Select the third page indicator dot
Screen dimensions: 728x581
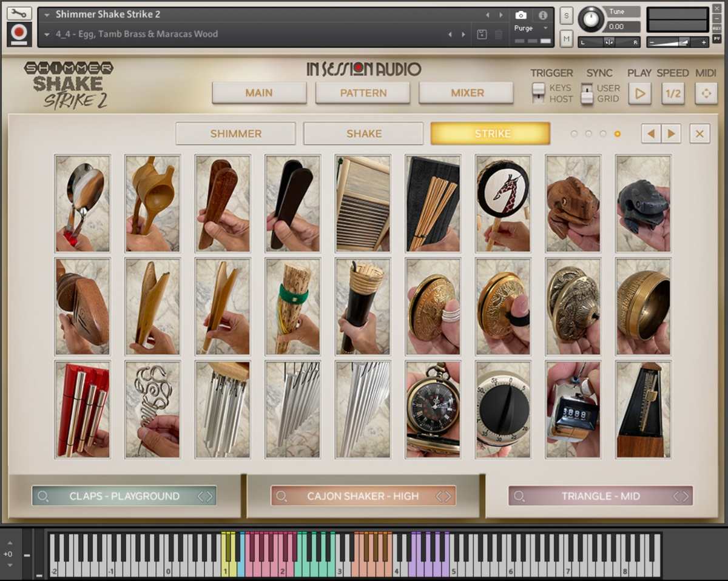[x=603, y=133]
